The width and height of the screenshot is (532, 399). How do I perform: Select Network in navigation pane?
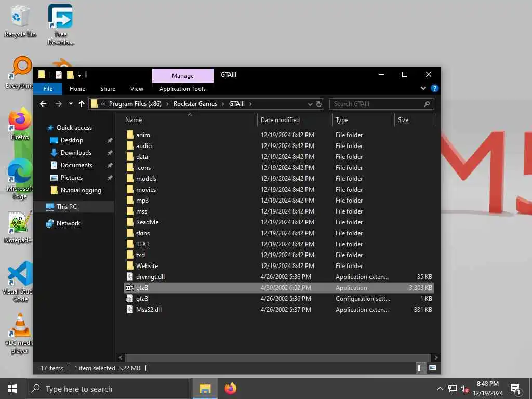(x=68, y=223)
